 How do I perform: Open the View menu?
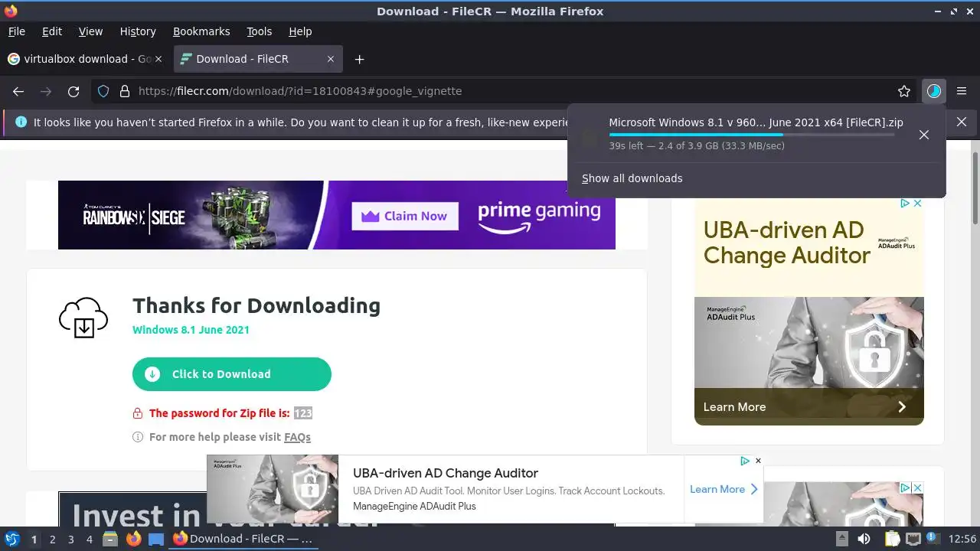[x=90, y=31]
